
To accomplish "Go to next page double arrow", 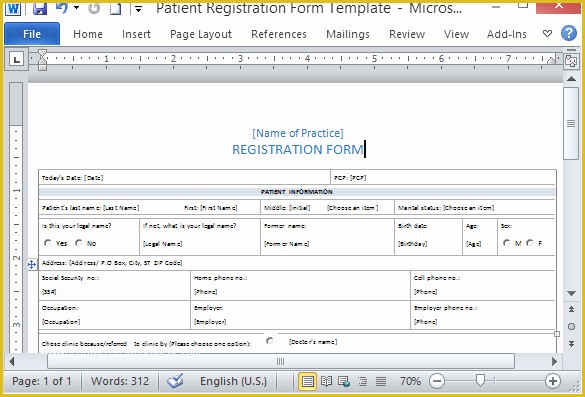I will [x=571, y=344].
